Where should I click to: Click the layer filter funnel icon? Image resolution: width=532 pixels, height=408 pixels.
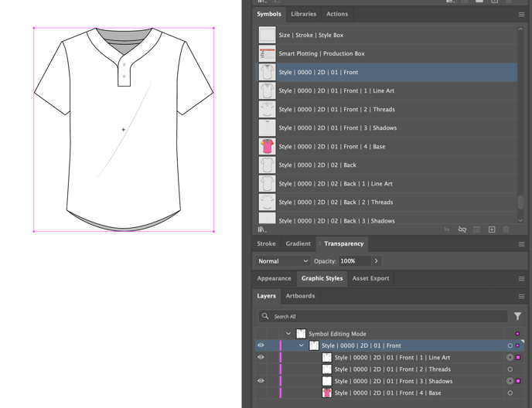point(517,316)
